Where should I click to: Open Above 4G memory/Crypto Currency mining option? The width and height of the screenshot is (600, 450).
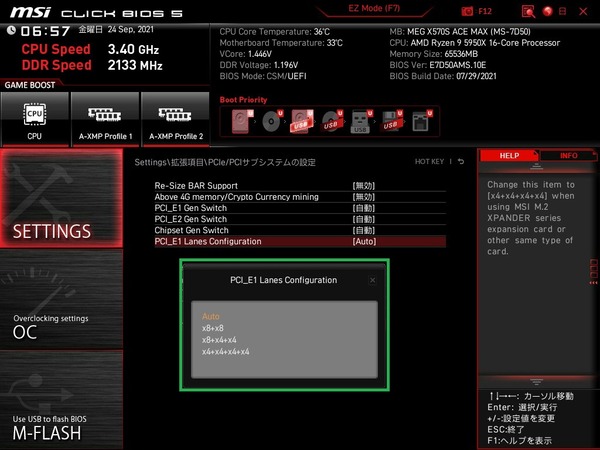pos(300,197)
